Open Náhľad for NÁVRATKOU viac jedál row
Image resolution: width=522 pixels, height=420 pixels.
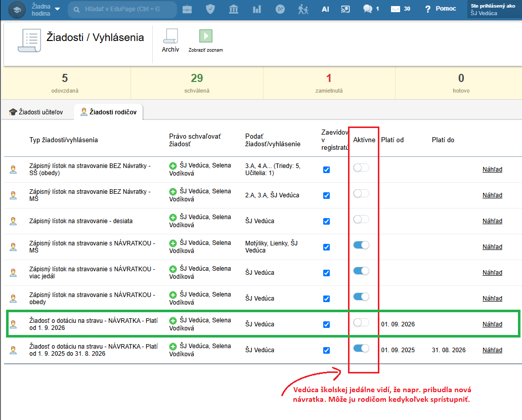pos(492,273)
